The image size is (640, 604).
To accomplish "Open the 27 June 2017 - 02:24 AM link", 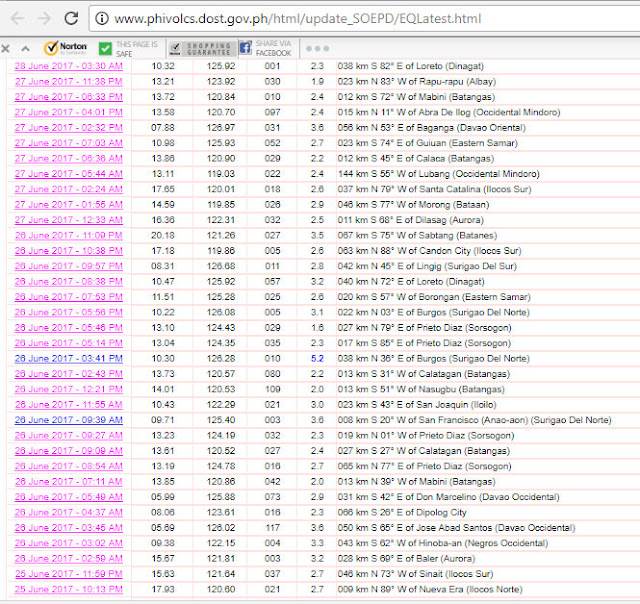I will coord(69,189).
